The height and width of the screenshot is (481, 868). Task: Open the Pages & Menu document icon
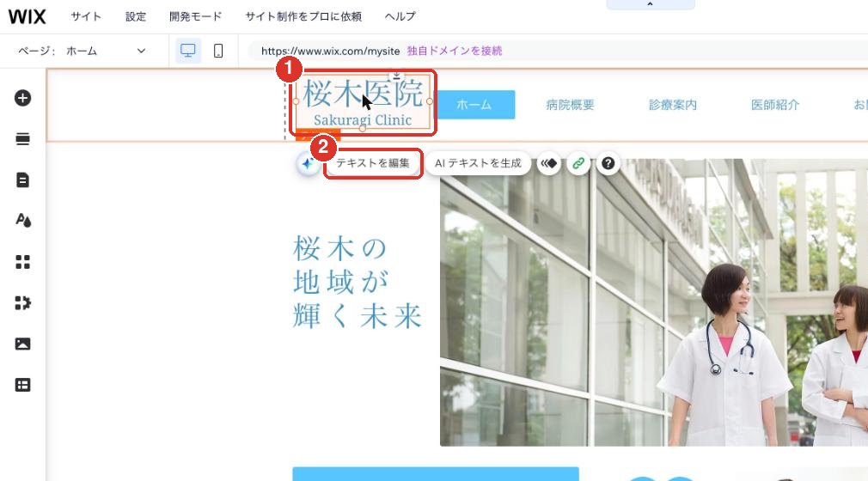(22, 180)
